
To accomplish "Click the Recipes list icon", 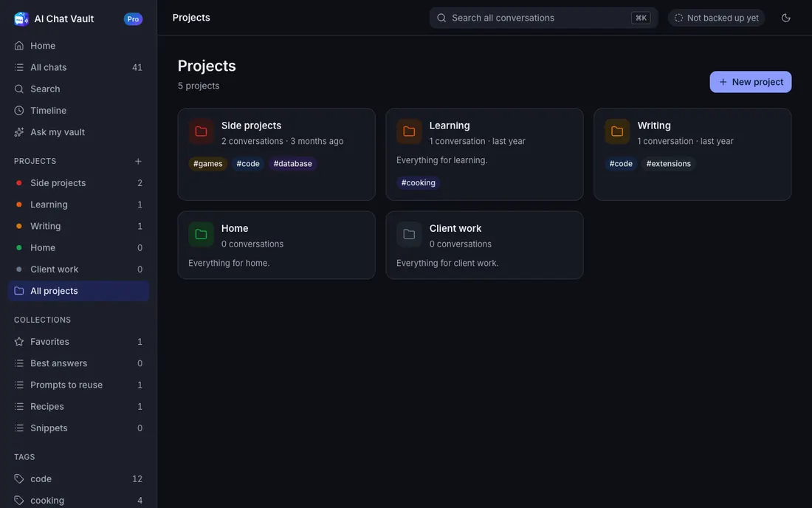I will coord(19,407).
